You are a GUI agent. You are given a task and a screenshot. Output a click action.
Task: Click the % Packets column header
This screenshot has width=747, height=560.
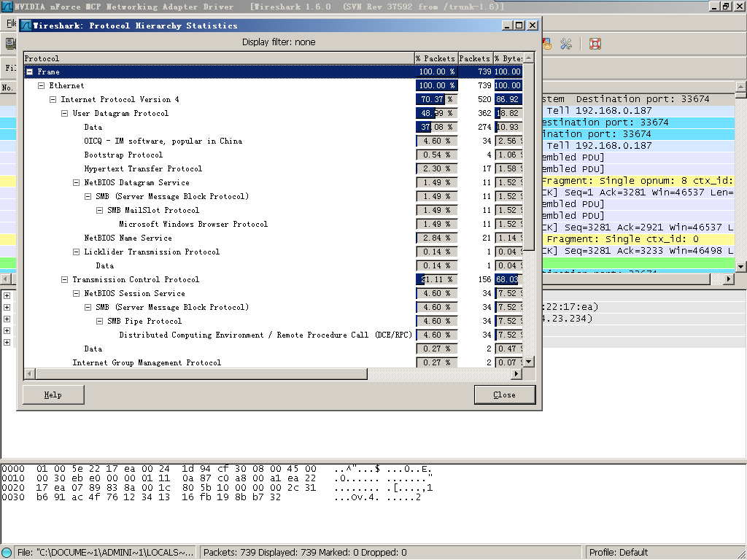[436, 58]
